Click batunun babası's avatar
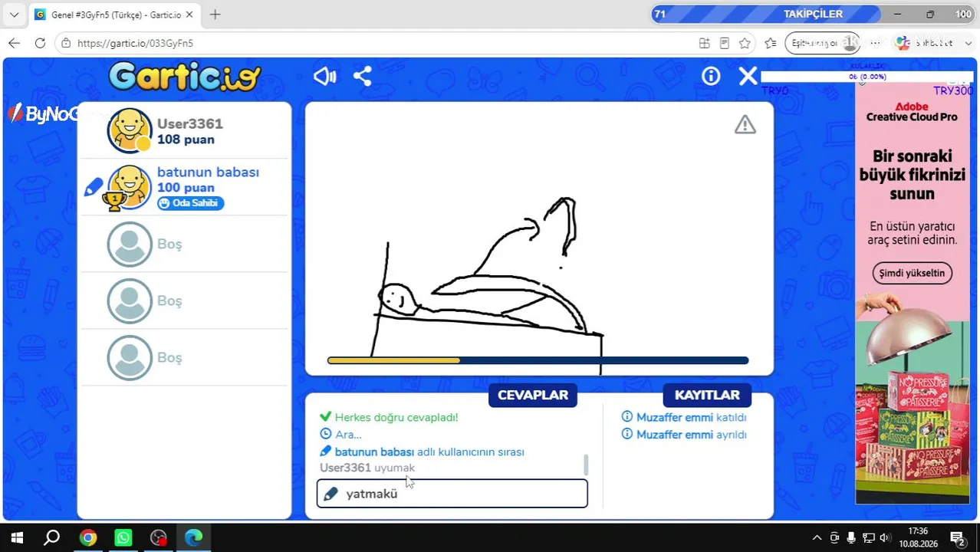This screenshot has width=980, height=552. click(x=130, y=187)
